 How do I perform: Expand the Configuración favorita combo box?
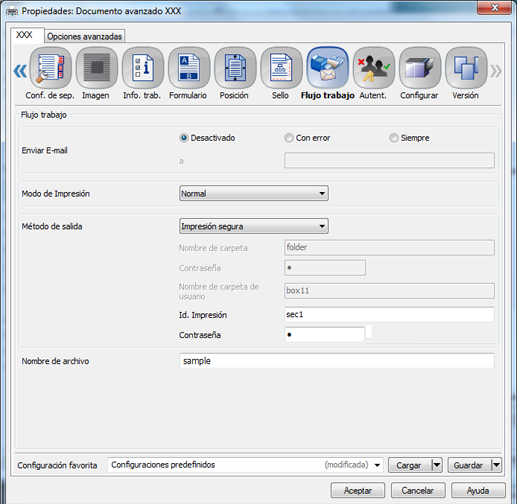click(245, 465)
